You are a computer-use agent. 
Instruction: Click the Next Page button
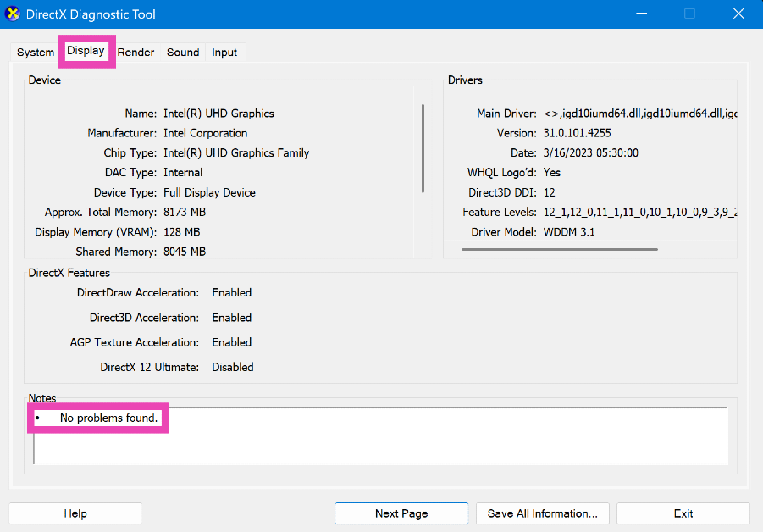(x=401, y=513)
